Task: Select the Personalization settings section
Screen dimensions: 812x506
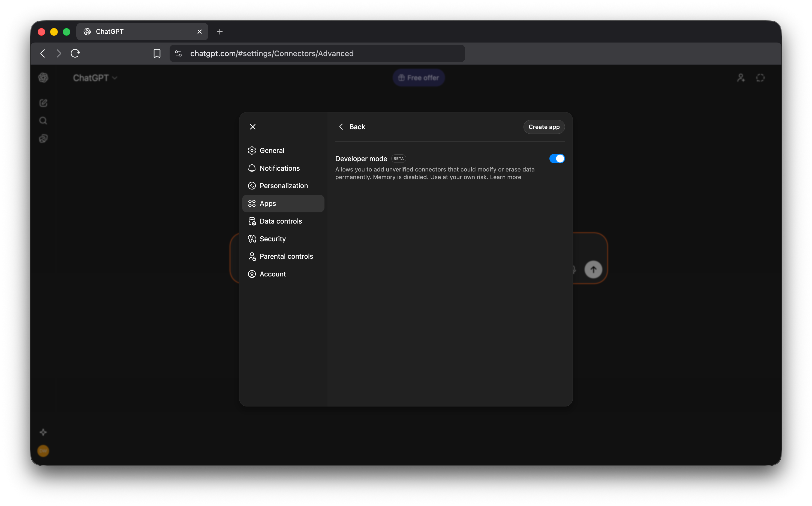Action: click(x=284, y=186)
